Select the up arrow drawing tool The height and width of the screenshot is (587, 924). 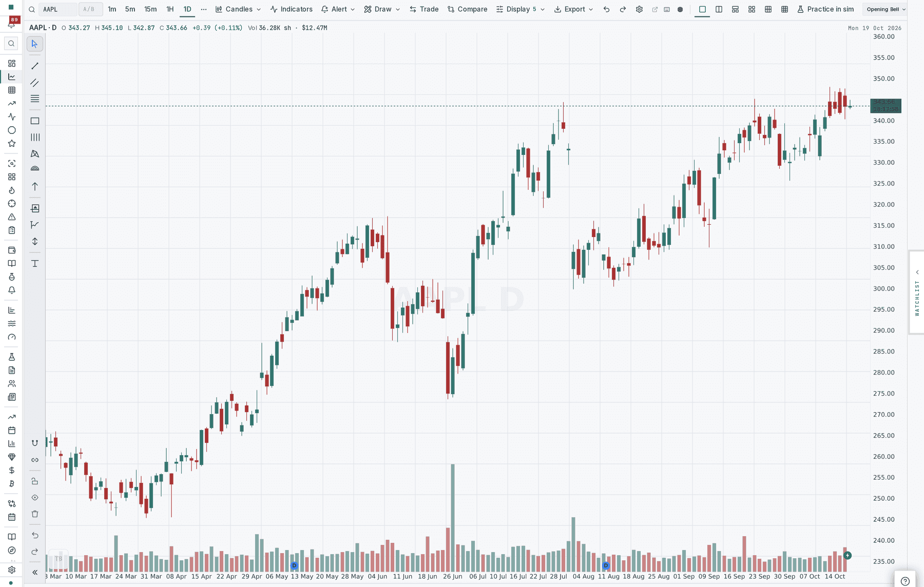pyautogui.click(x=35, y=187)
